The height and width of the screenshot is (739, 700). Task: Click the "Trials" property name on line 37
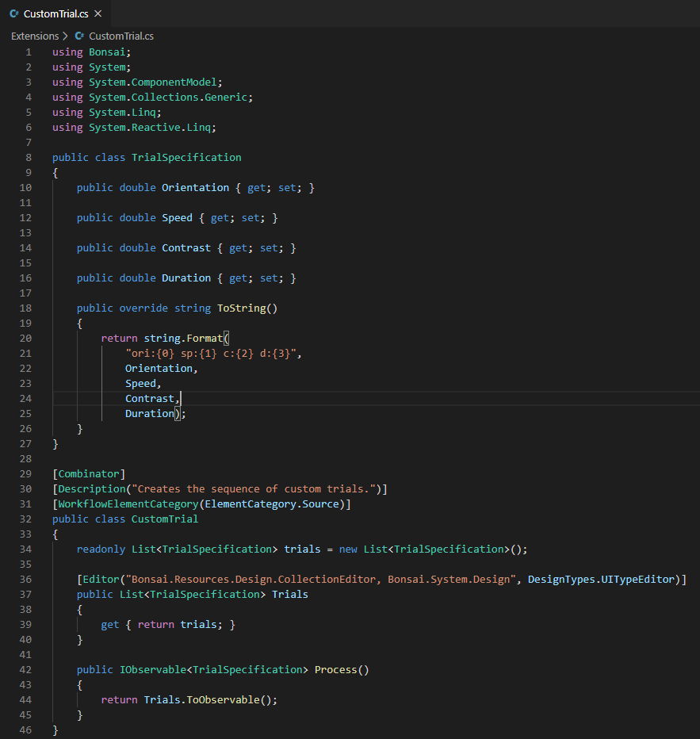pos(290,595)
